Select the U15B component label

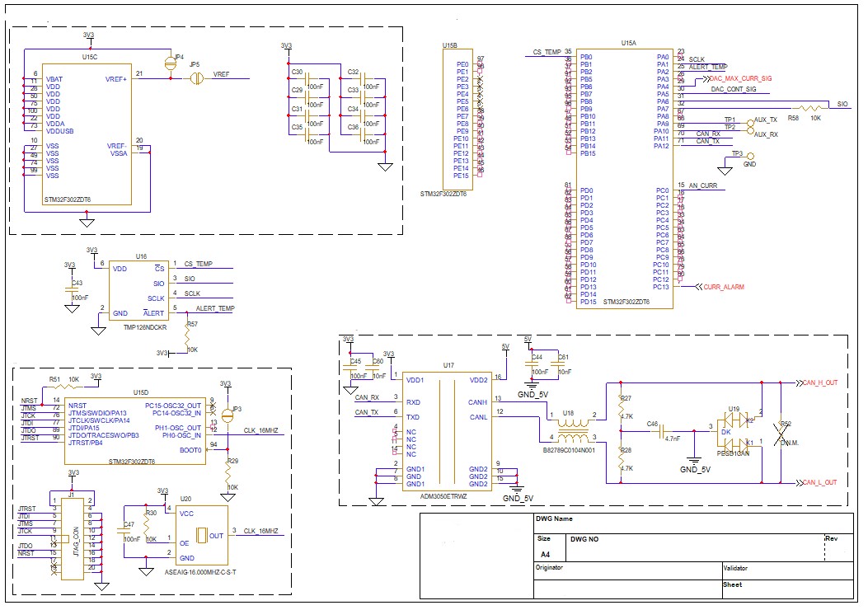pyautogui.click(x=449, y=45)
